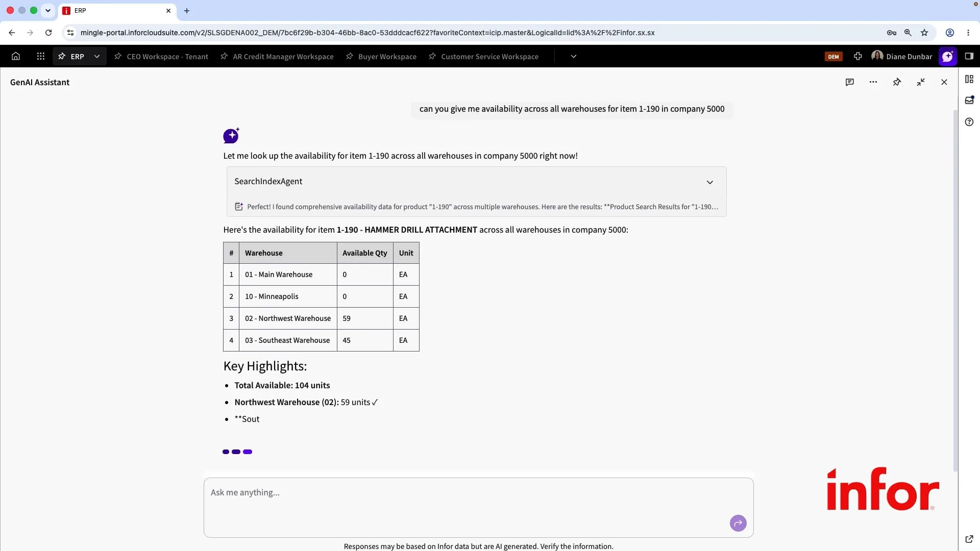The height and width of the screenshot is (551, 980).
Task: Go back in browser history
Action: click(12, 33)
